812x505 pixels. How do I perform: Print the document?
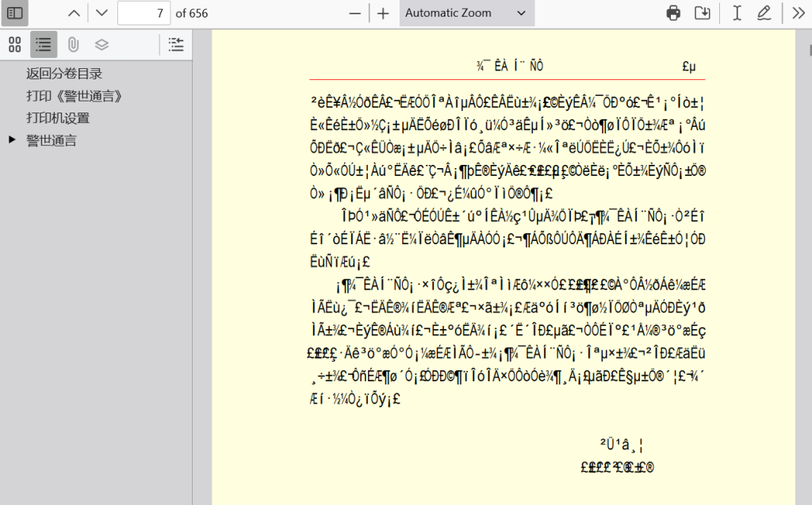point(673,13)
